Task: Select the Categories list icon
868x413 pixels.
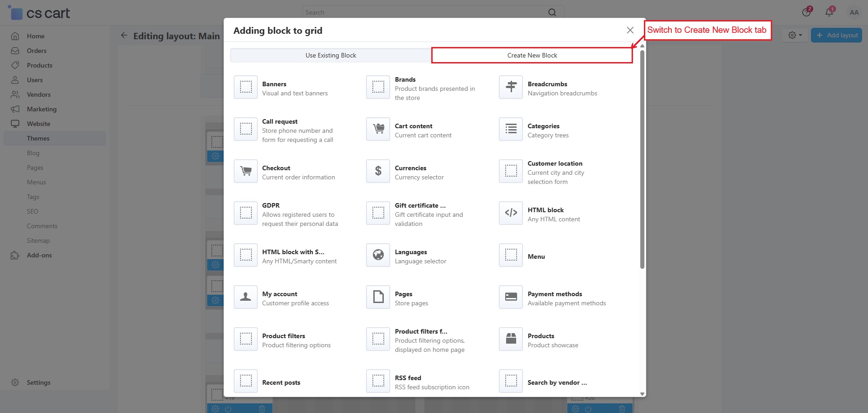Action: (511, 129)
